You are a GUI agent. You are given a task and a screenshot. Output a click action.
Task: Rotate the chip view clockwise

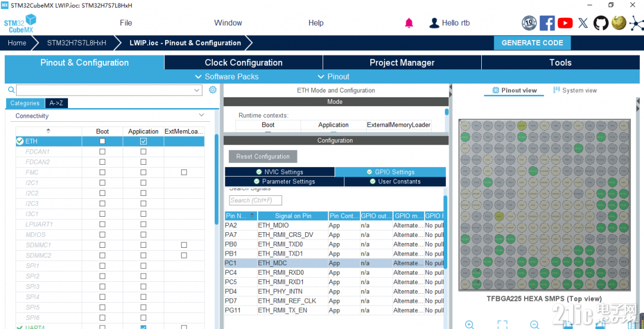point(567,325)
